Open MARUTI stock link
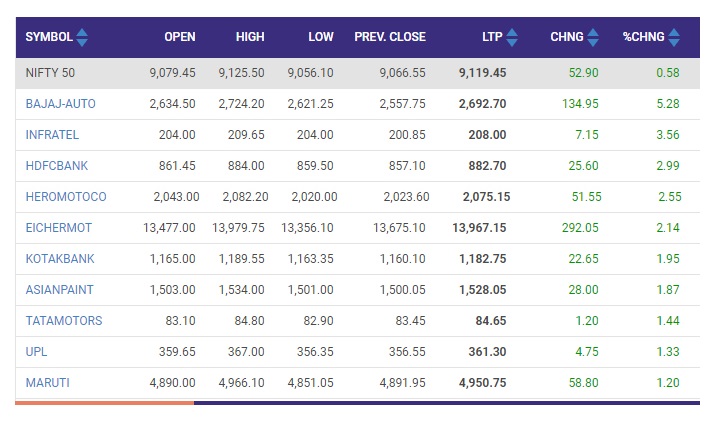Image resolution: width=721 pixels, height=431 pixels. tap(48, 383)
